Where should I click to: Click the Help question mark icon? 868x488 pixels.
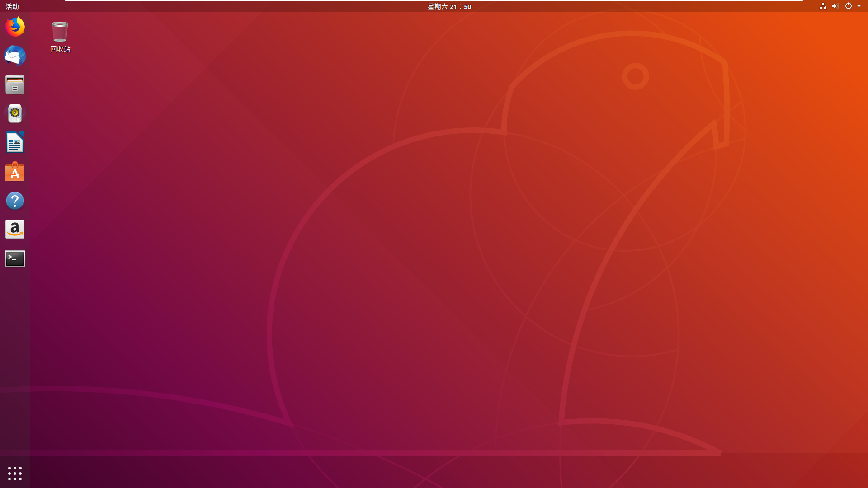[x=15, y=201]
